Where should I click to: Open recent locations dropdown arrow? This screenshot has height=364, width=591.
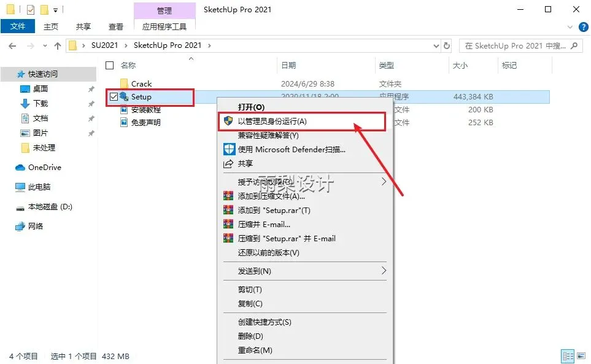[x=45, y=46]
